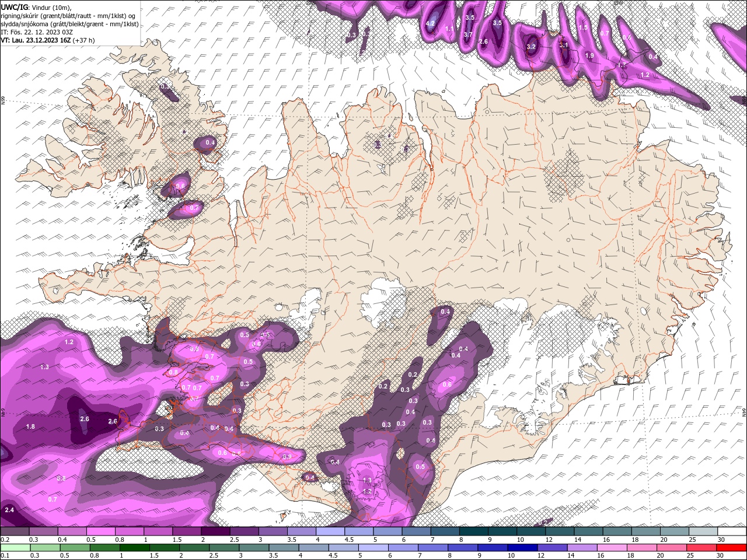The width and height of the screenshot is (747, 560).
Task: Click the dark green rain swatch labeled 1
Action: (134, 548)
